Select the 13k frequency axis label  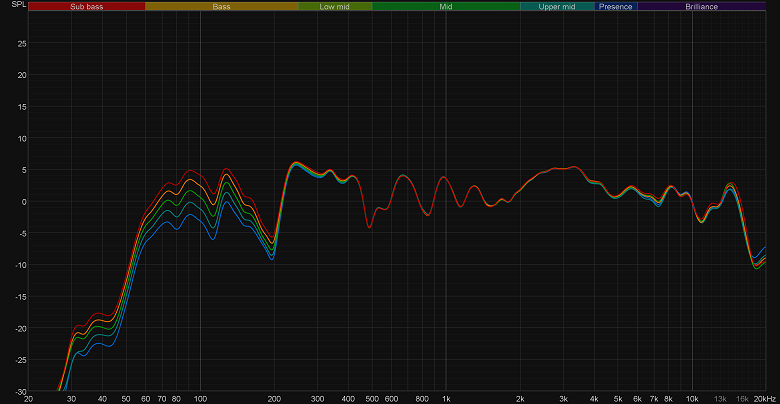[720, 399]
